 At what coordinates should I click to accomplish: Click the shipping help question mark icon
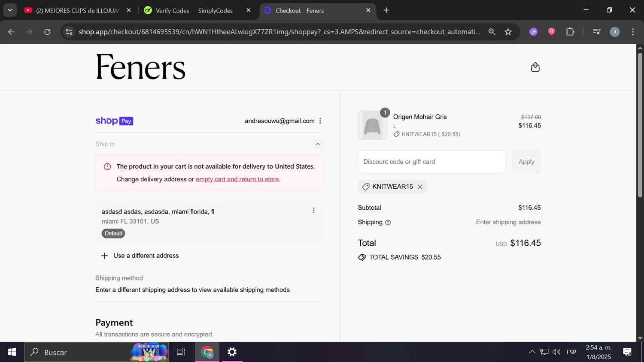point(388,223)
